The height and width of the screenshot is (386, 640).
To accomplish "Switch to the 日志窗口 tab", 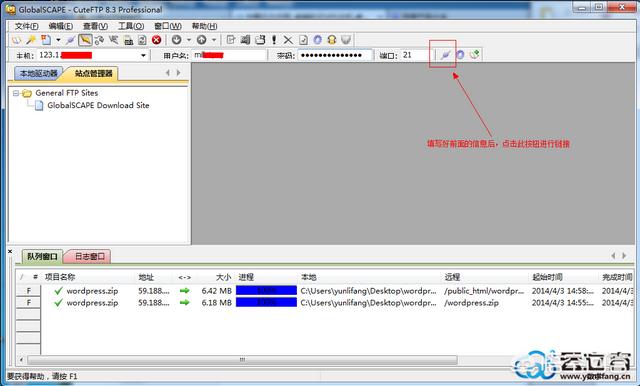I will (x=89, y=256).
